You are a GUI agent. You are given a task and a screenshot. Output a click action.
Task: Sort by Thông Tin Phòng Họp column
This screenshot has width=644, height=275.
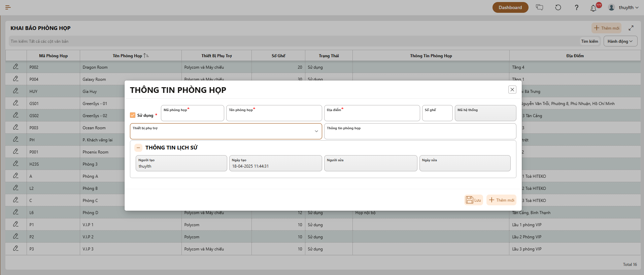(431, 56)
